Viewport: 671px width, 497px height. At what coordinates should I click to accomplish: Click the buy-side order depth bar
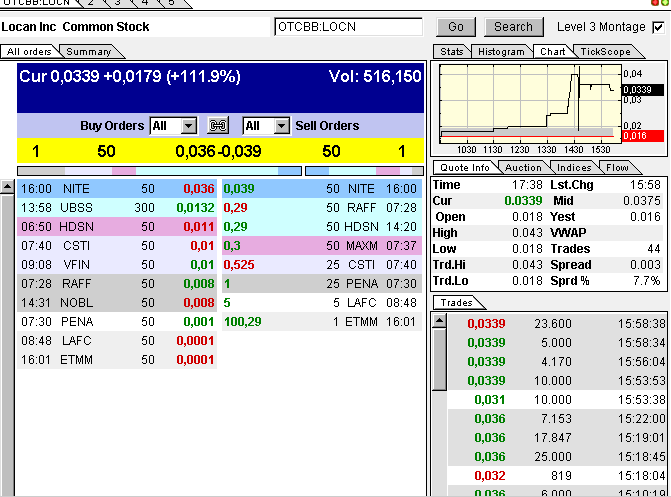coord(159,171)
